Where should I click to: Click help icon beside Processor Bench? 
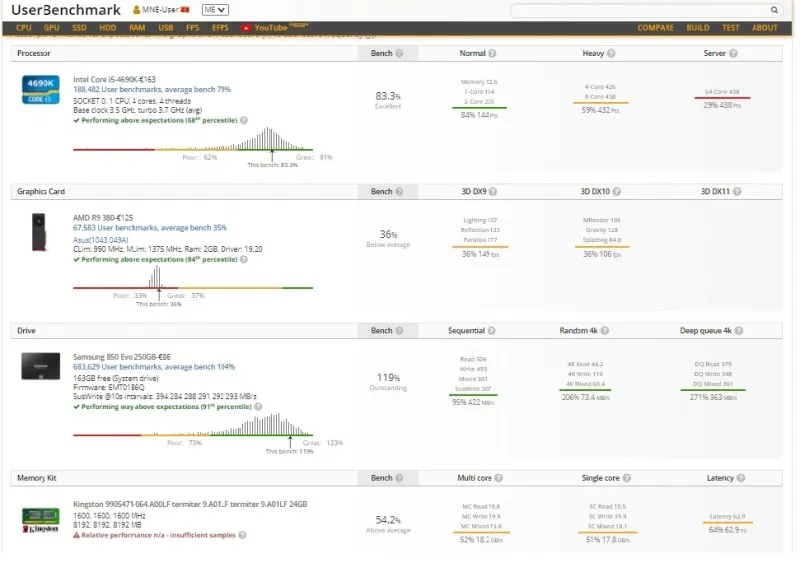tap(399, 53)
